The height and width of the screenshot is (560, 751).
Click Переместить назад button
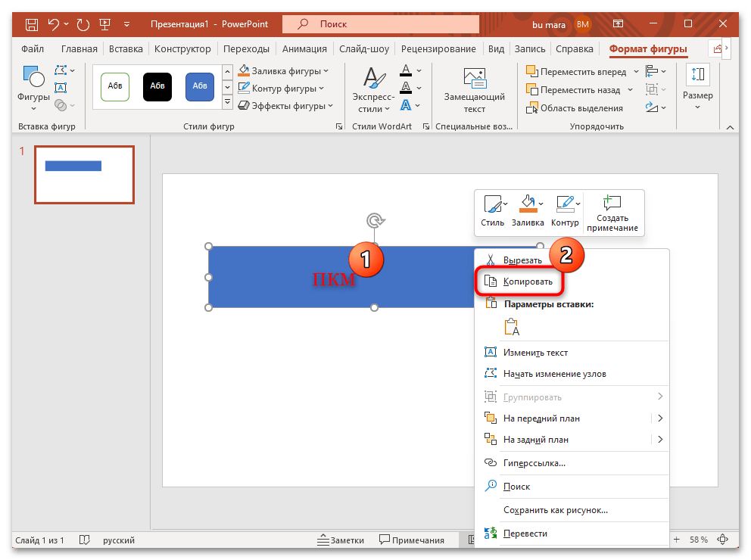pos(574,90)
